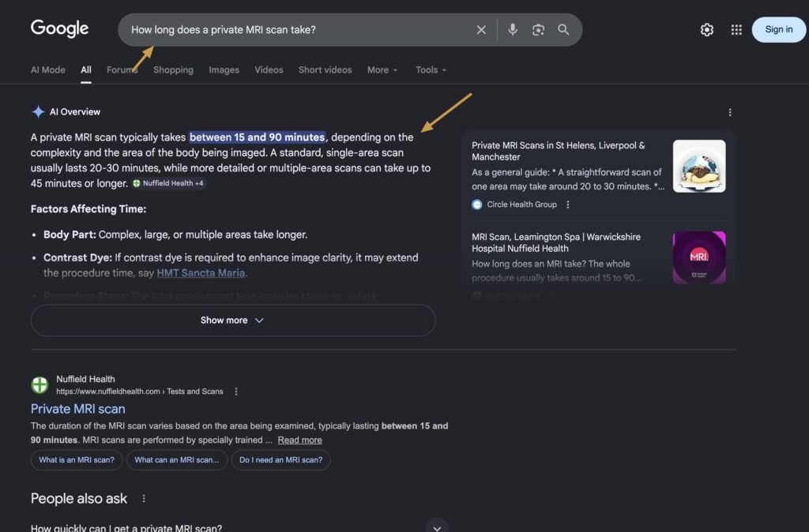Open Circle Health Group source options
Image resolution: width=809 pixels, height=532 pixels.
click(568, 204)
